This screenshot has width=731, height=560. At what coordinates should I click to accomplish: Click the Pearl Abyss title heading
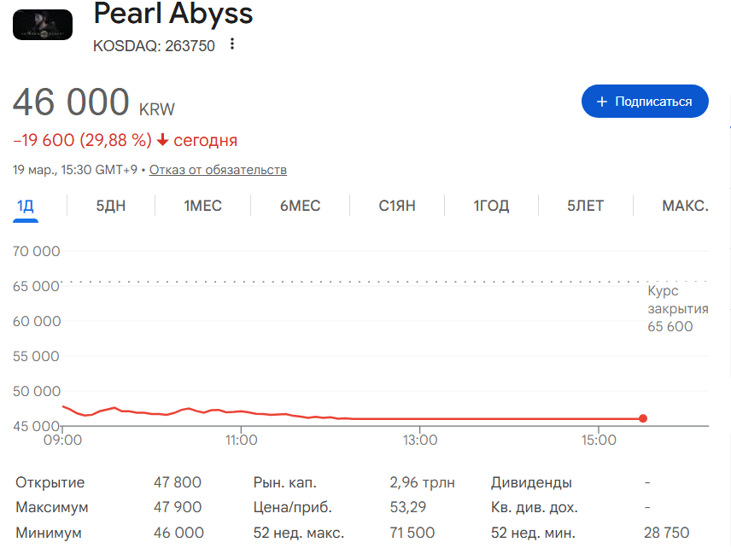pos(173,15)
